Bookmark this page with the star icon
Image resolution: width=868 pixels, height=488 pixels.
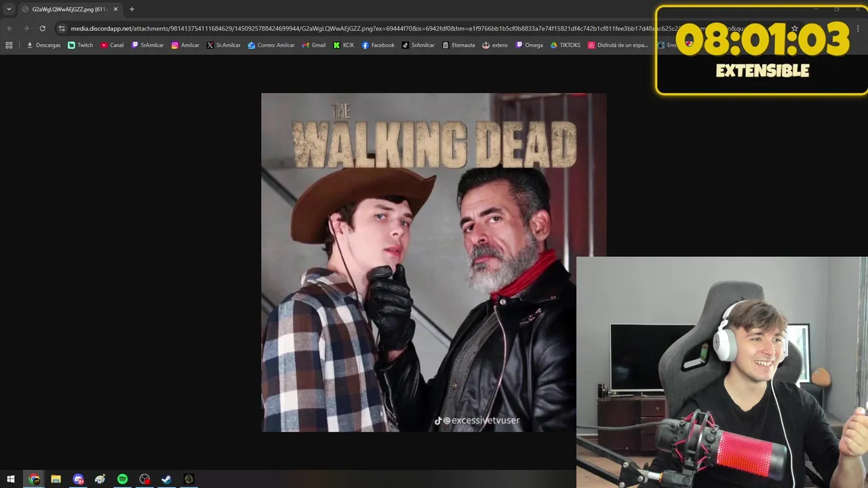tap(795, 28)
